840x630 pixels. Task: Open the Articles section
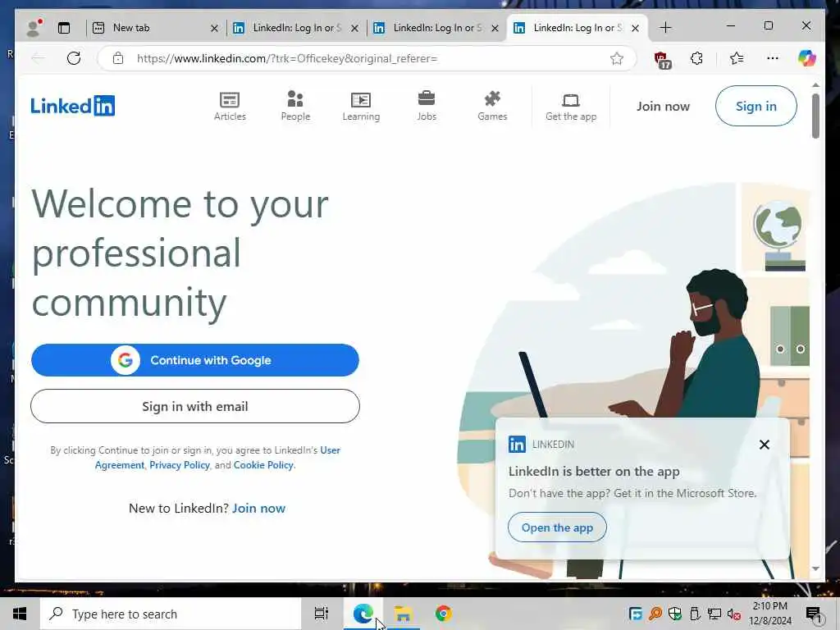pyautogui.click(x=230, y=106)
